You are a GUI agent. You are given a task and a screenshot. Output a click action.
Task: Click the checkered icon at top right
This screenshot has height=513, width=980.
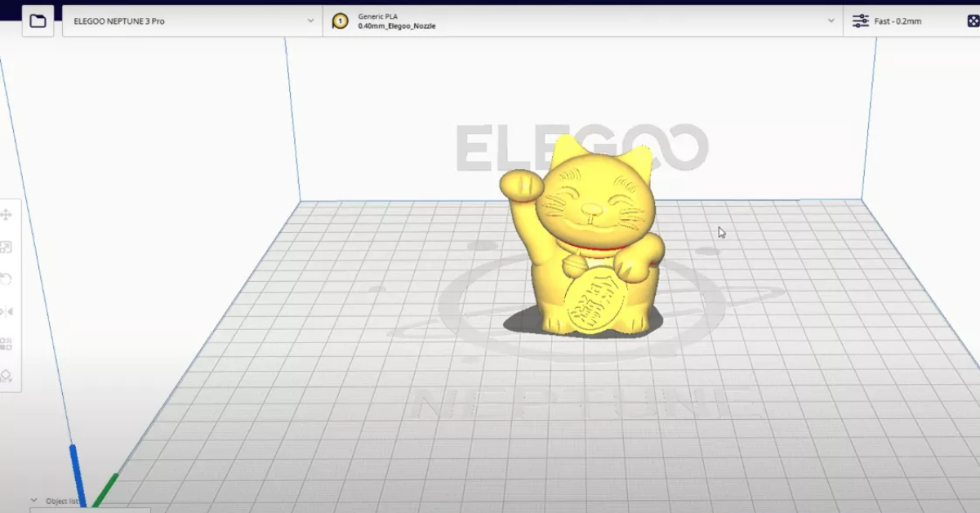(x=973, y=21)
